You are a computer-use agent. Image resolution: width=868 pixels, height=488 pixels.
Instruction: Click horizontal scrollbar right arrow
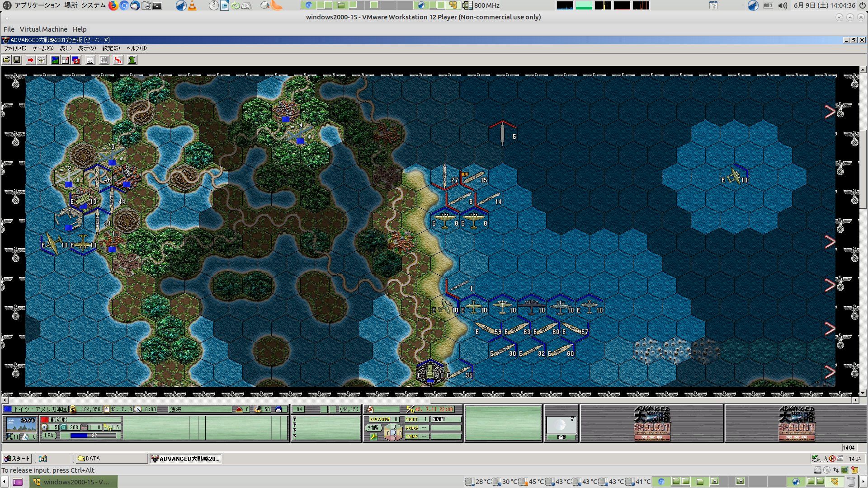(855, 400)
